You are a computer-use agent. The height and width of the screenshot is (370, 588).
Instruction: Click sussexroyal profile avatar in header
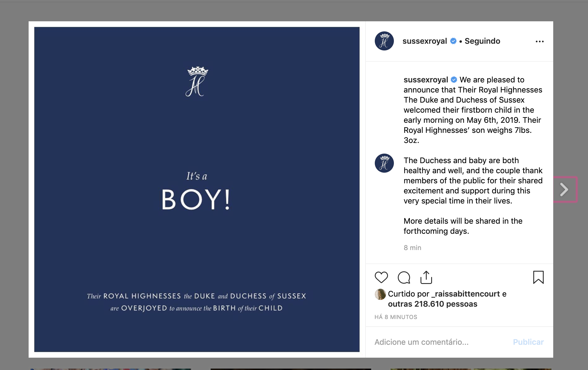coord(384,41)
